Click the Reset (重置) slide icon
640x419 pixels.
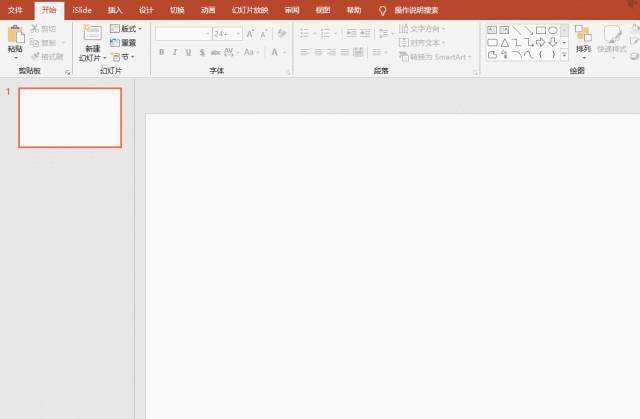[x=124, y=43]
